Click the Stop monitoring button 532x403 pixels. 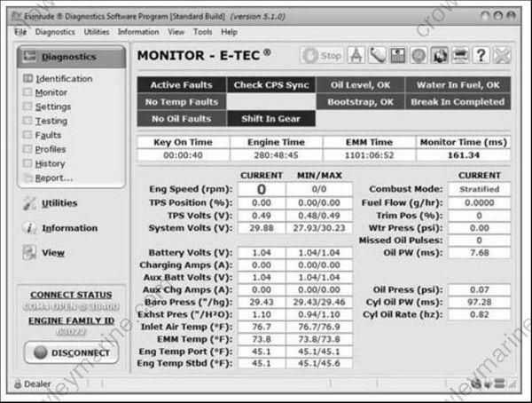coord(323,55)
